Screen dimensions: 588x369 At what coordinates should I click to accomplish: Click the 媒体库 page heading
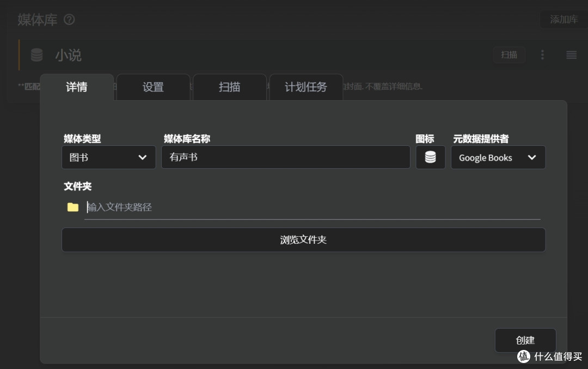(x=38, y=20)
